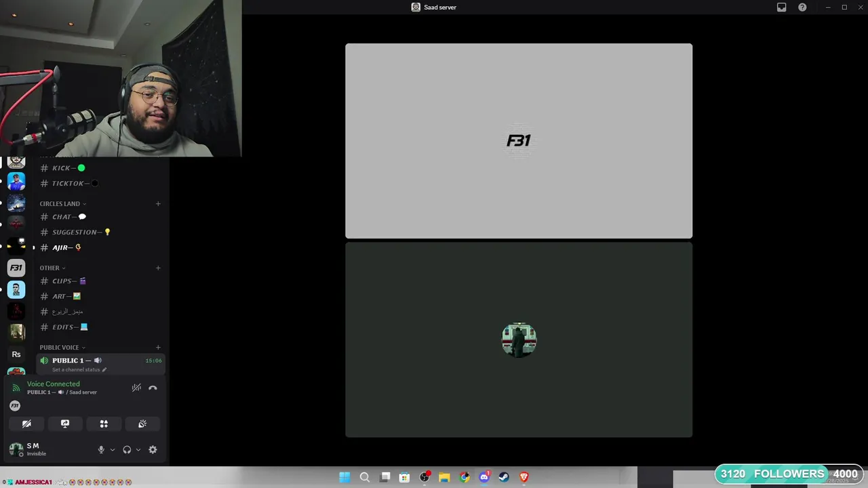Open Discord help icon
The image size is (868, 488).
pyautogui.click(x=802, y=7)
